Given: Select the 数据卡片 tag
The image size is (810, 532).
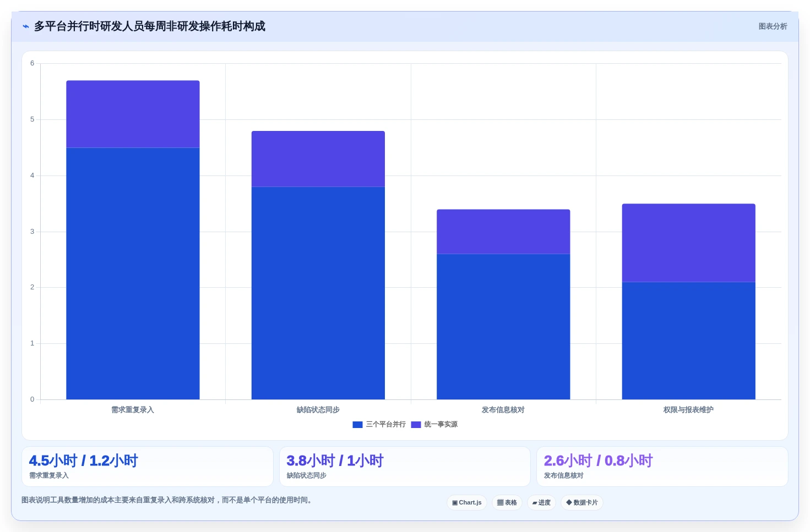Looking at the screenshot, I should [x=582, y=502].
